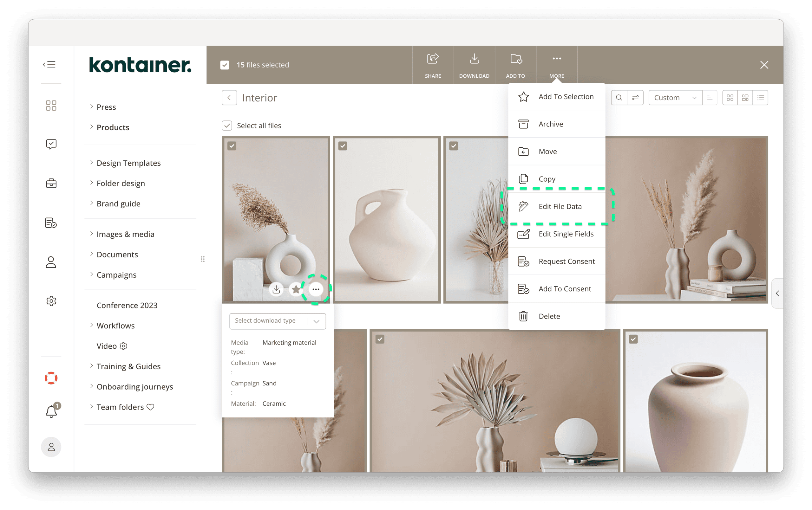Download the 15 selected files
Viewport: 812px width, 510px height.
[x=474, y=65]
